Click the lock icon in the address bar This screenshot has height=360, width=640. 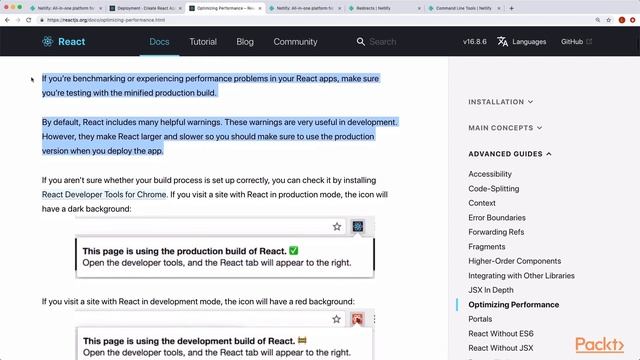coord(42,20)
